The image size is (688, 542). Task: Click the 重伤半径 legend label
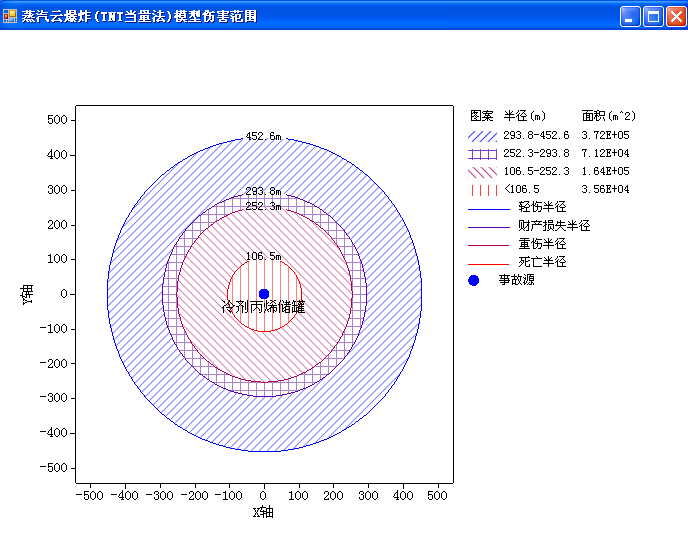542,244
